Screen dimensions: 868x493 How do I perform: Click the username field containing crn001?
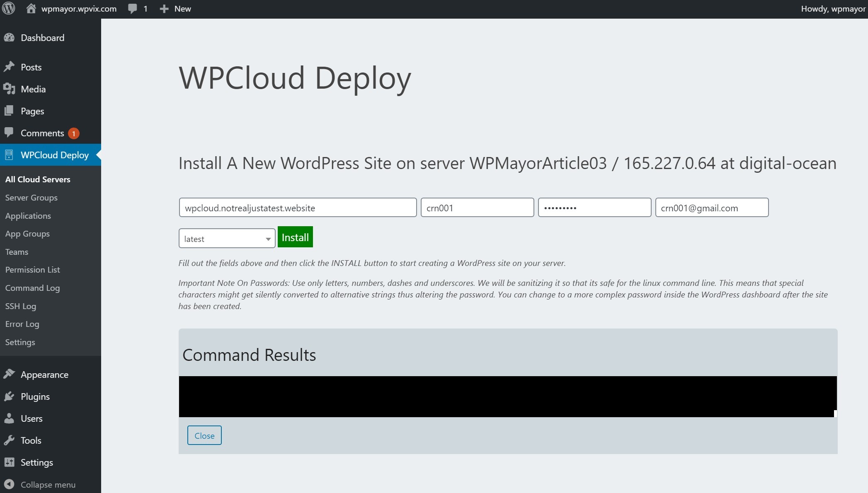pyautogui.click(x=477, y=208)
